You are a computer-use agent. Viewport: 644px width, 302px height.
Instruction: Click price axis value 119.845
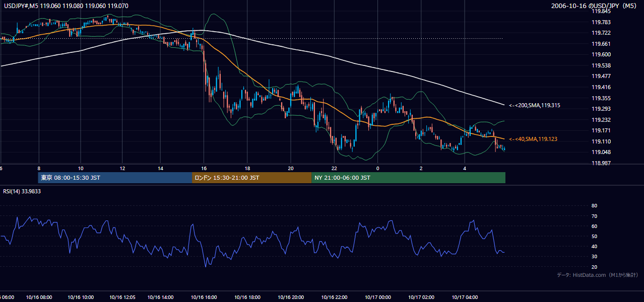[601, 11]
